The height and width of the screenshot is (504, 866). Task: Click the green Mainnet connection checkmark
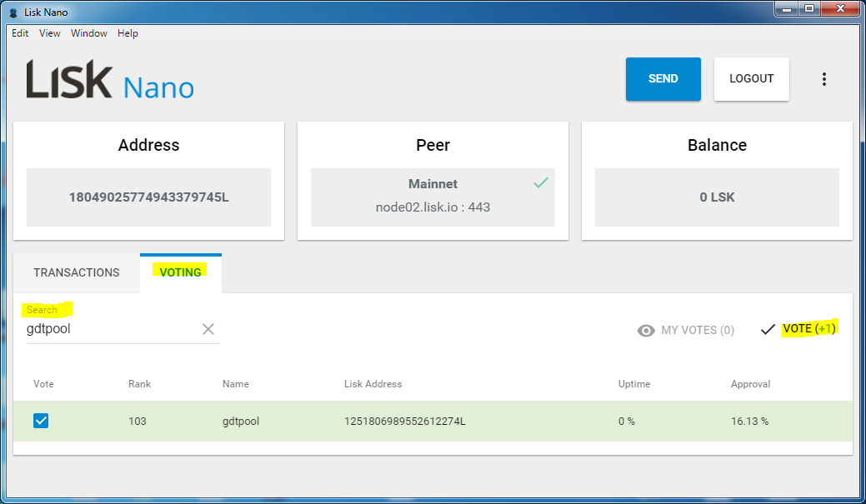[541, 182]
